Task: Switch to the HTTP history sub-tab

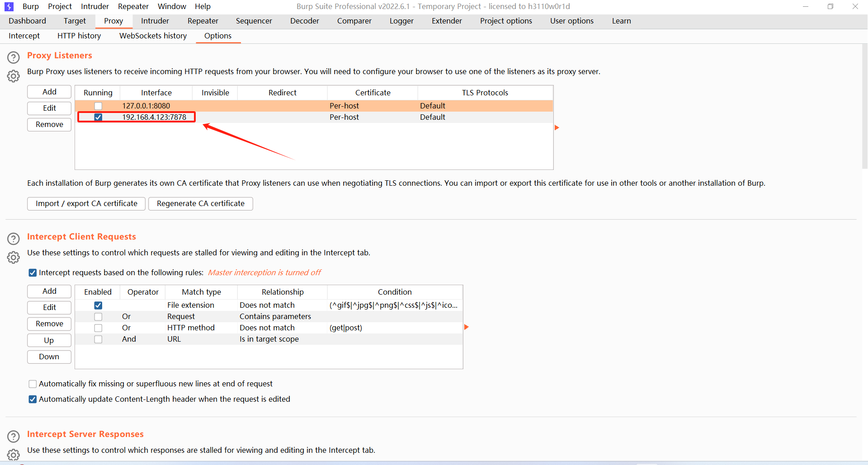Action: coord(79,36)
